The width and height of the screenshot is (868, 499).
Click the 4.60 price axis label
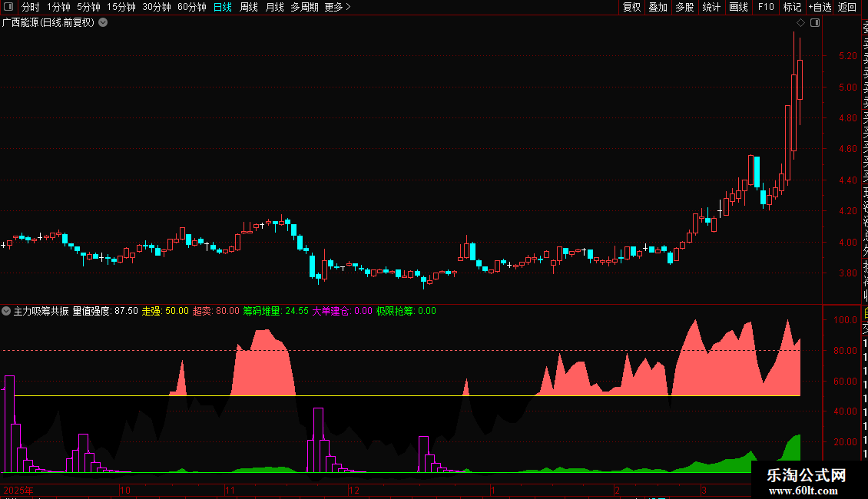click(x=847, y=149)
